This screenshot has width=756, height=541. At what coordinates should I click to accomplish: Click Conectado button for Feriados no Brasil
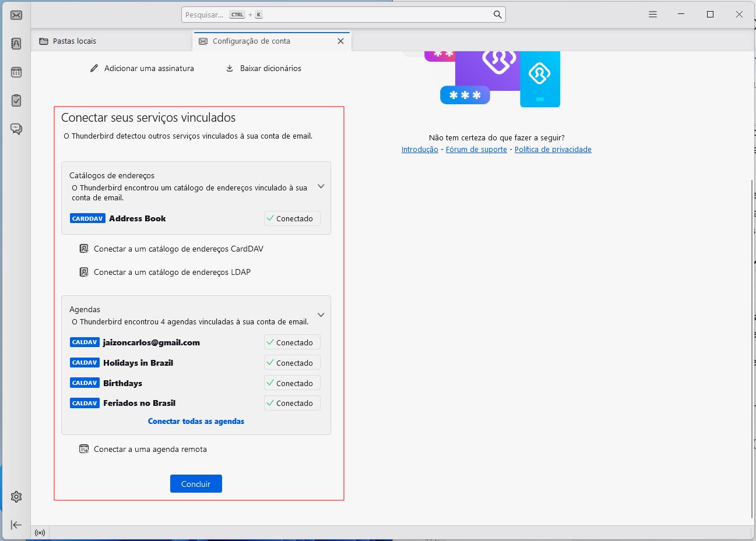point(292,403)
